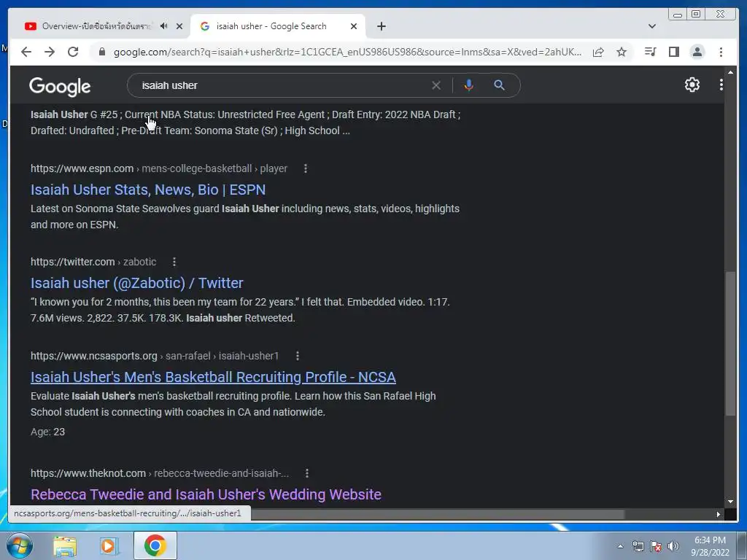Open the NCSA Basketball Recruiting Profile link

pyautogui.click(x=213, y=377)
